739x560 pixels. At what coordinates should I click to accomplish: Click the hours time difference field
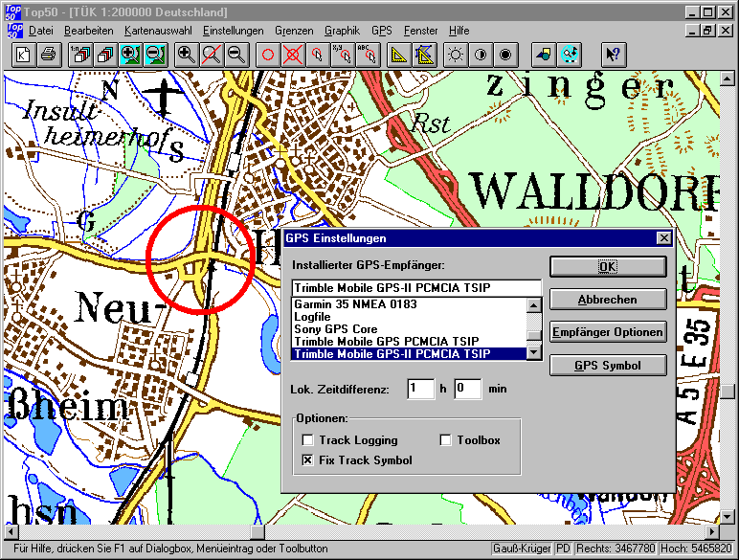click(420, 389)
